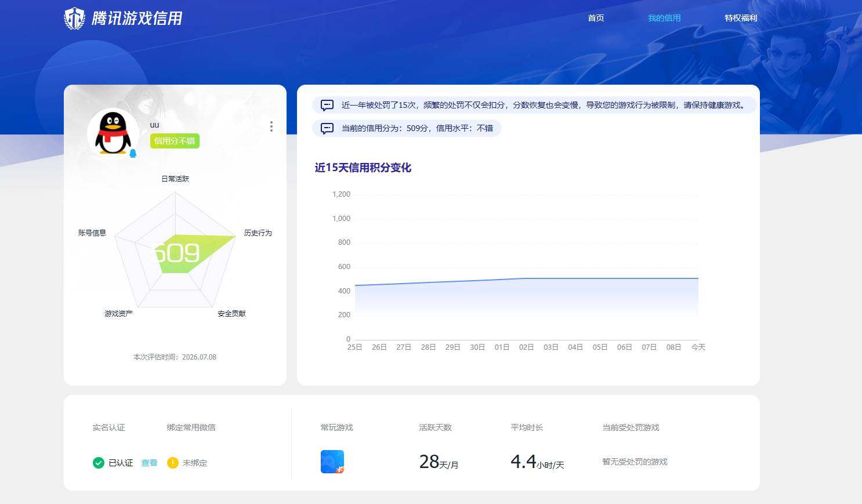Click the 腾讯游戏信用 site title
The width and height of the screenshot is (862, 504).
click(137, 19)
